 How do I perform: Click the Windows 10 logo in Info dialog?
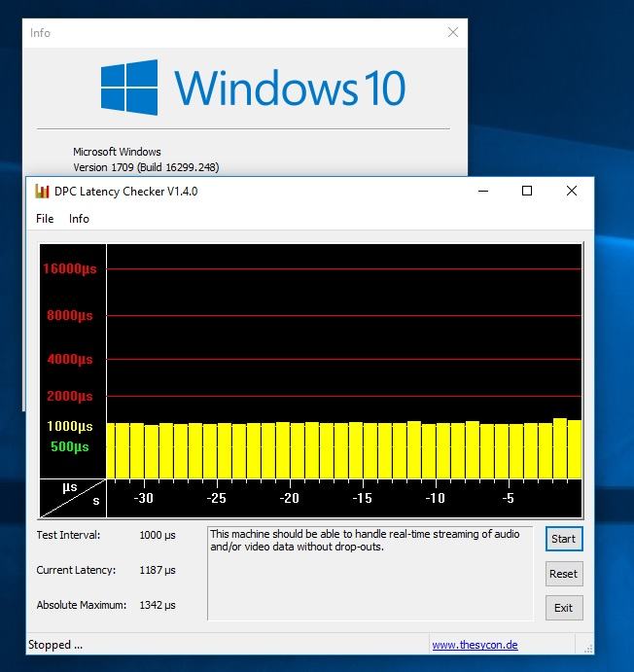pyautogui.click(x=253, y=88)
